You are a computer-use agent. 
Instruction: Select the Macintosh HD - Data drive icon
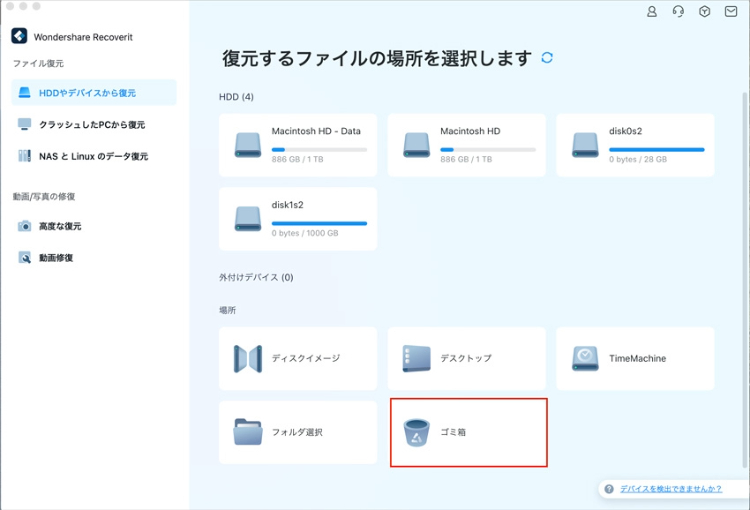click(248, 145)
